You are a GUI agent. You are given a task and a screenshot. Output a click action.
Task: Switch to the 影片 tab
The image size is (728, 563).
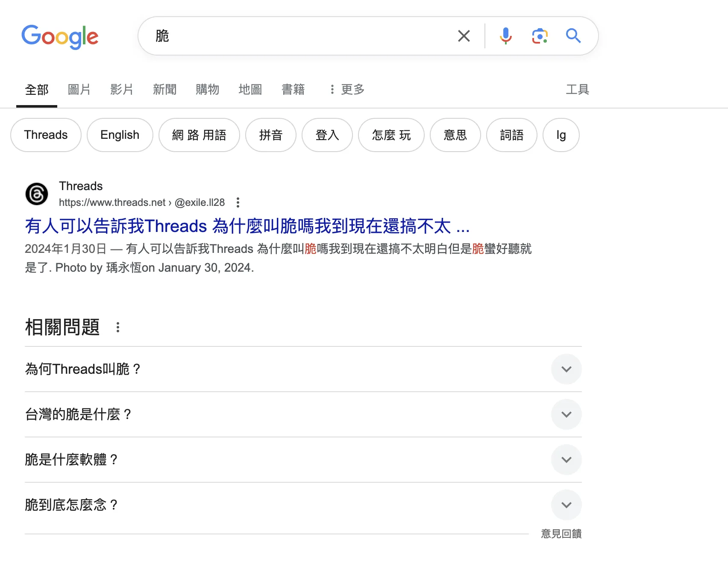pos(122,90)
